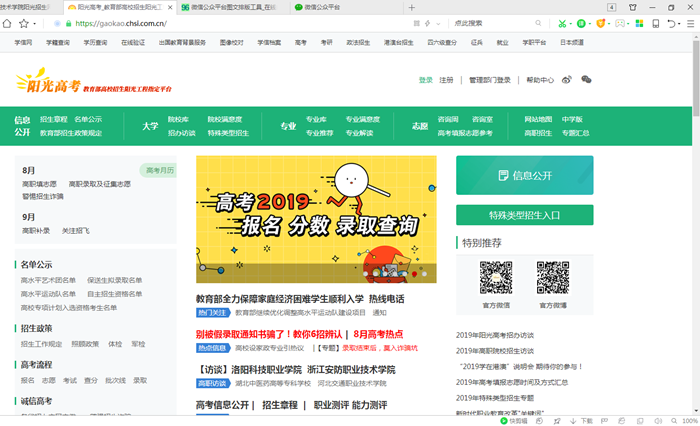Select 招生章程 in the green menu
This screenshot has width=700, height=426.
(54, 119)
